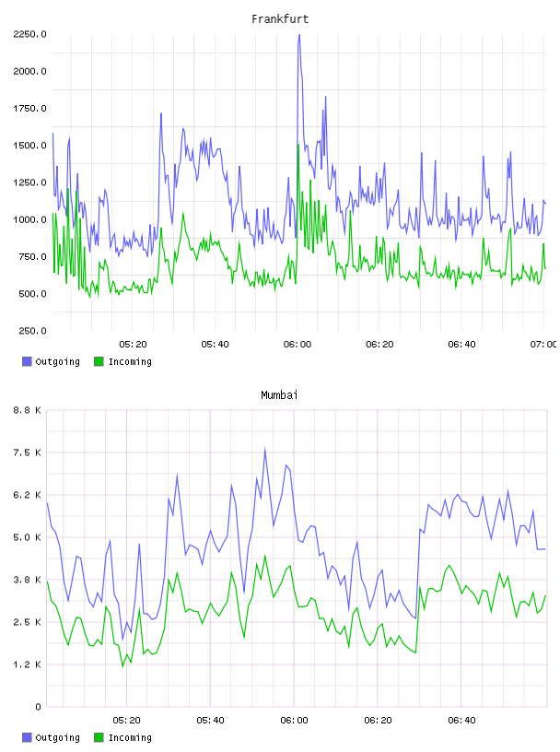Click the 5.0 K axis label in Mumbai chart
560x752 pixels.
point(27,537)
